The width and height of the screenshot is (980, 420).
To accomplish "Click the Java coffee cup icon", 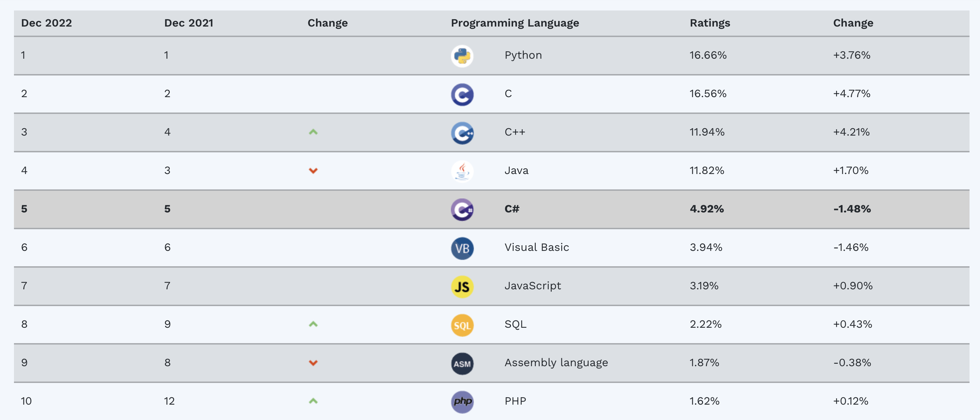I will coord(462,171).
